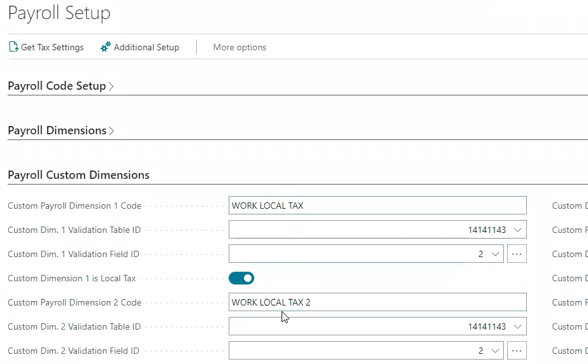588x364 pixels.
Task: Click the Additional Setup gear icon
Action: pos(106,47)
